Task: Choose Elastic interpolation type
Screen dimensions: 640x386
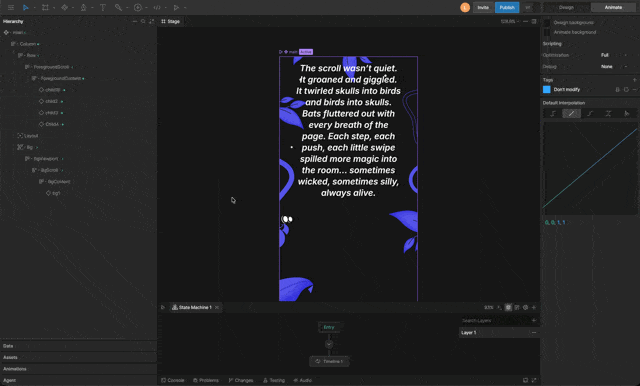Action: click(608, 113)
